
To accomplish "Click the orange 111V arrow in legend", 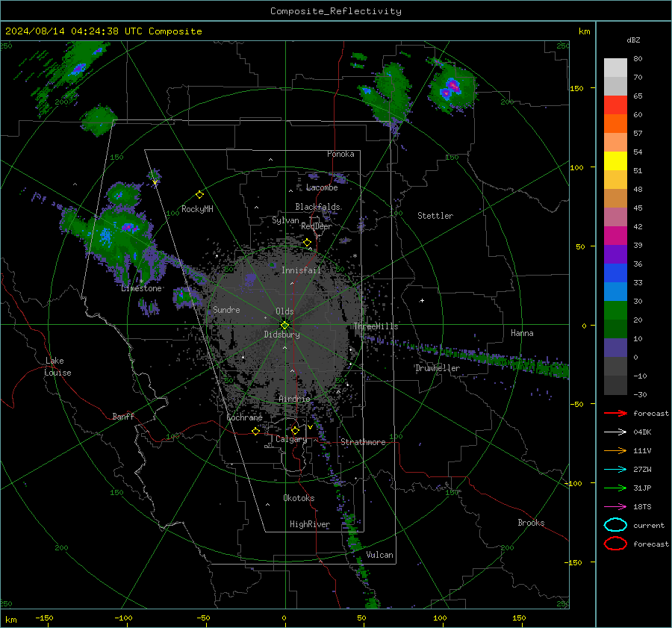I will (615, 450).
